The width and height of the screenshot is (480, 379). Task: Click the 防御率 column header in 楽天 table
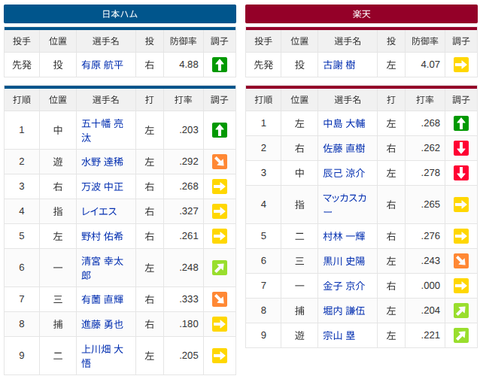pyautogui.click(x=425, y=41)
